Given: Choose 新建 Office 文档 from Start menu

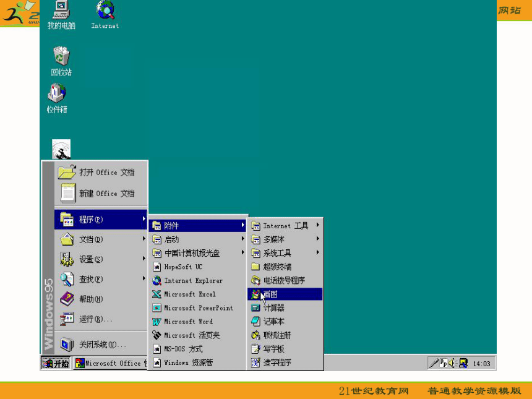Looking at the screenshot, I should [101, 194].
